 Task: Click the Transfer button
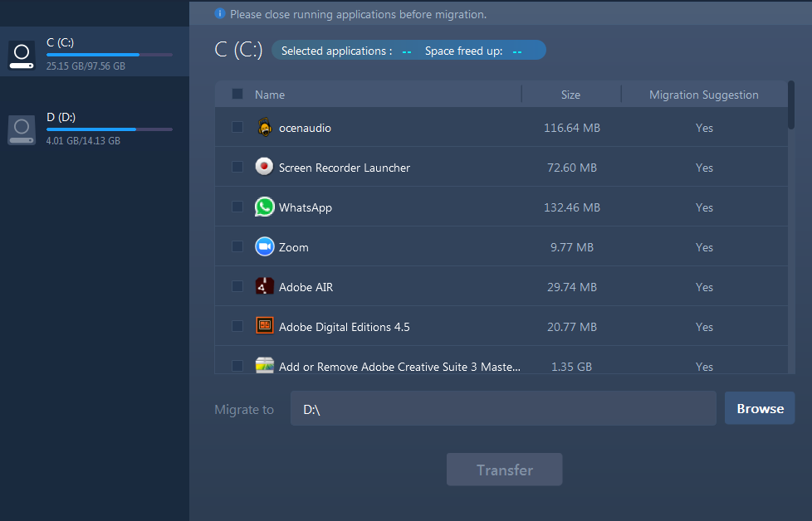click(505, 470)
